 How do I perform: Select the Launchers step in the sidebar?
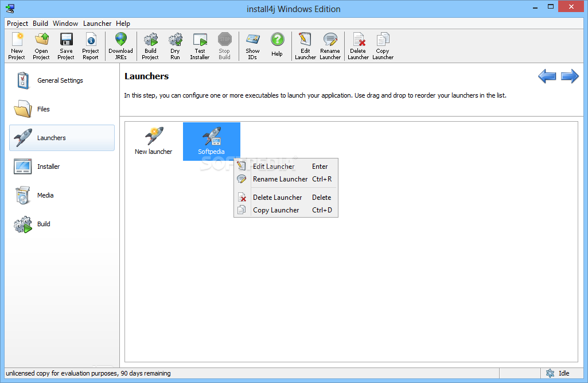pos(62,138)
